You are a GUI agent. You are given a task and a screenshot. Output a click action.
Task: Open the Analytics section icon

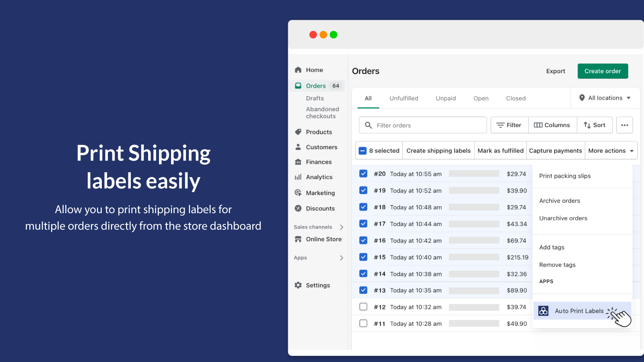point(298,177)
